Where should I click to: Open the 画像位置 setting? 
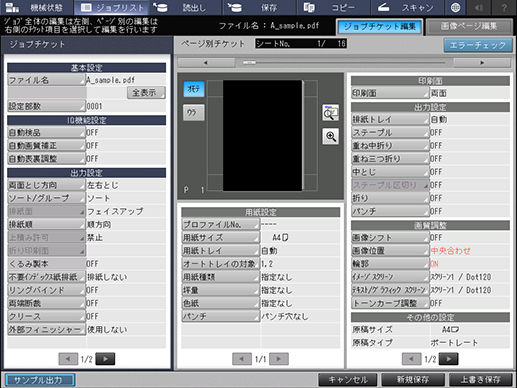point(390,251)
